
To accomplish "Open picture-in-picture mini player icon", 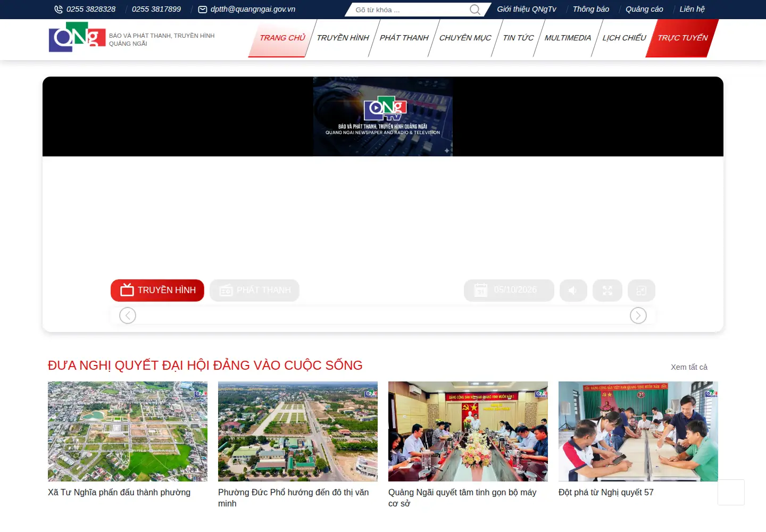I will (642, 290).
